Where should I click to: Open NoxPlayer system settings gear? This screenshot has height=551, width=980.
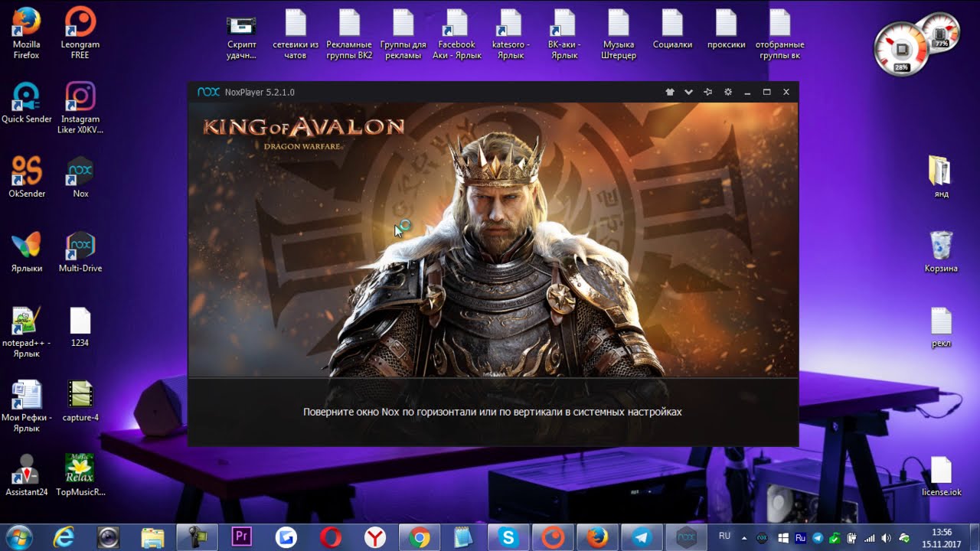tap(727, 92)
